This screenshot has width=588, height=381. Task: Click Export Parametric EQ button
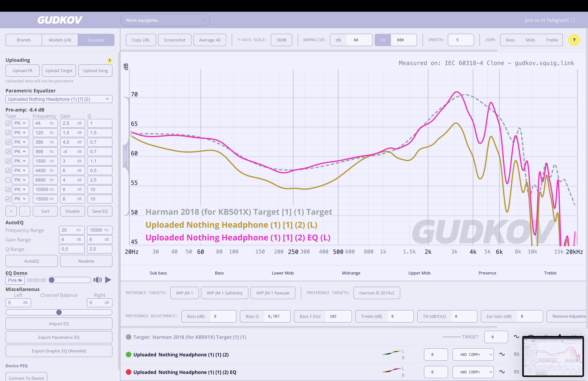(x=59, y=337)
